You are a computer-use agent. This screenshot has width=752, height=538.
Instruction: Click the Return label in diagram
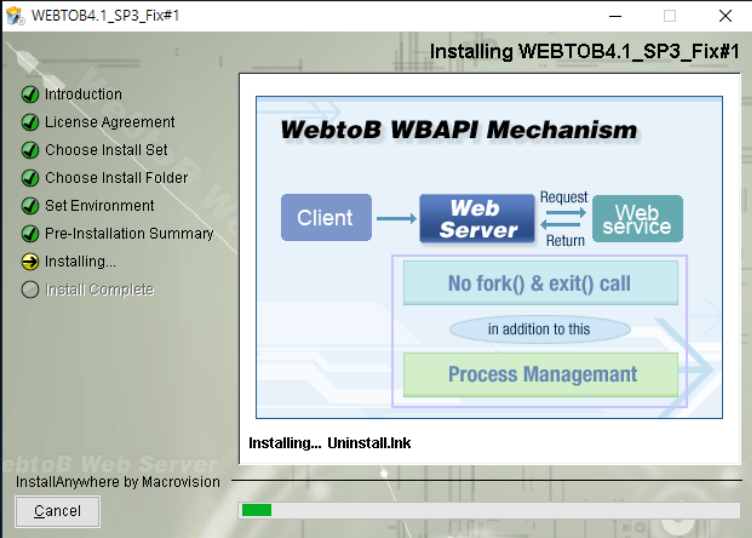pyautogui.click(x=565, y=241)
